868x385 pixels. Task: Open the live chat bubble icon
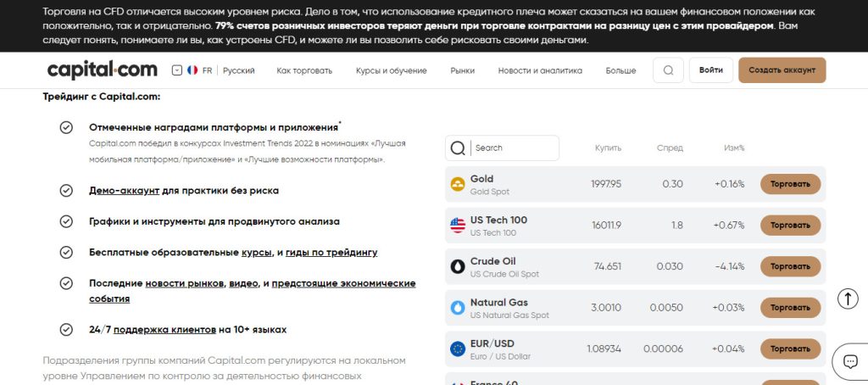[850, 362]
